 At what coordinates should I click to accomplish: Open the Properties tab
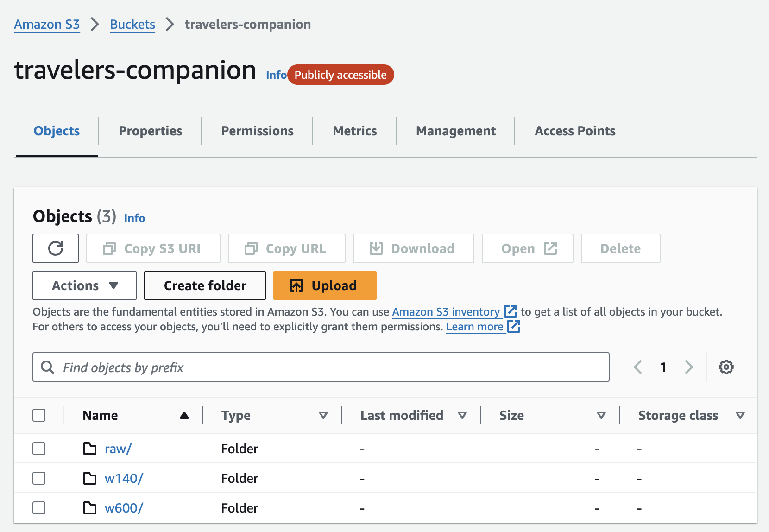click(151, 131)
